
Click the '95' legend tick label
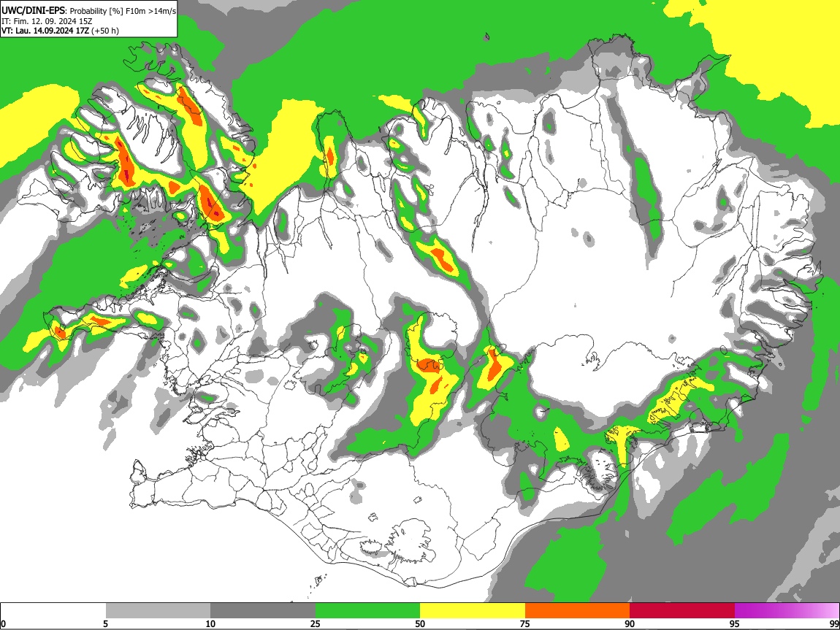point(735,623)
